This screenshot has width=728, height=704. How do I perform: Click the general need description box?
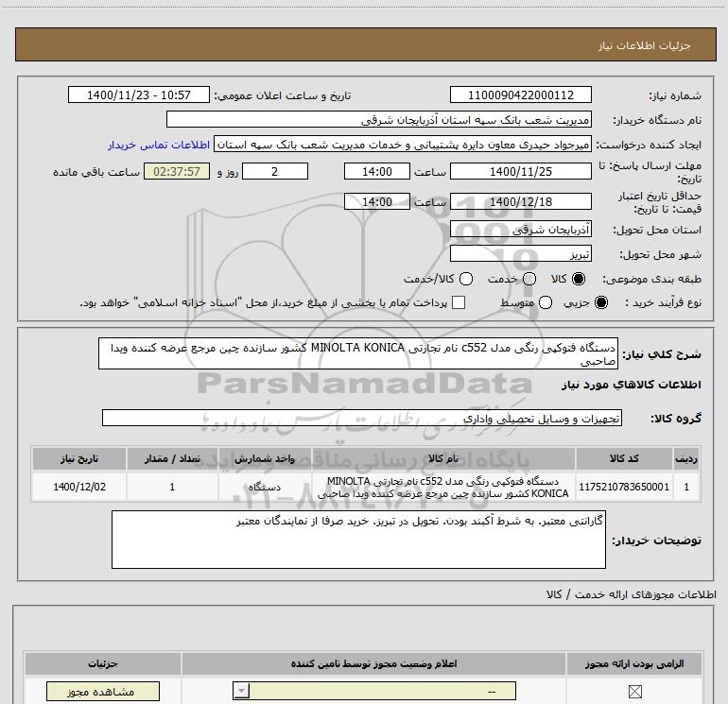click(x=358, y=353)
